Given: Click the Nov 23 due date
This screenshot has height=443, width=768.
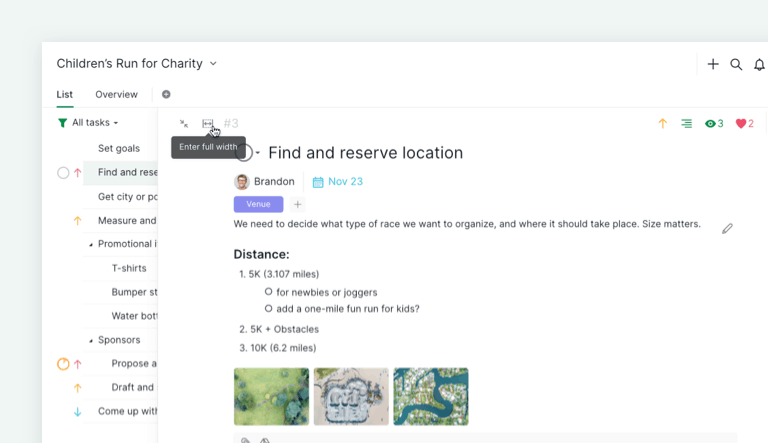Looking at the screenshot, I should tap(345, 182).
